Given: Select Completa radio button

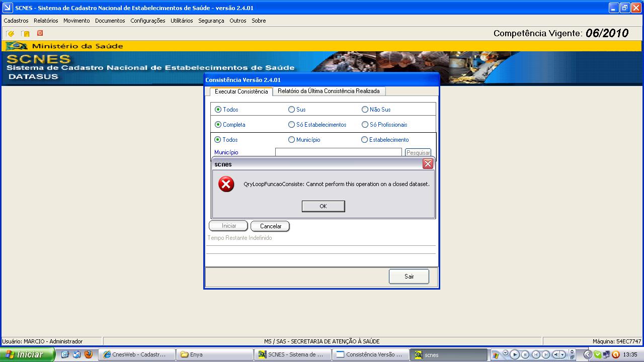Looking at the screenshot, I should point(218,125).
